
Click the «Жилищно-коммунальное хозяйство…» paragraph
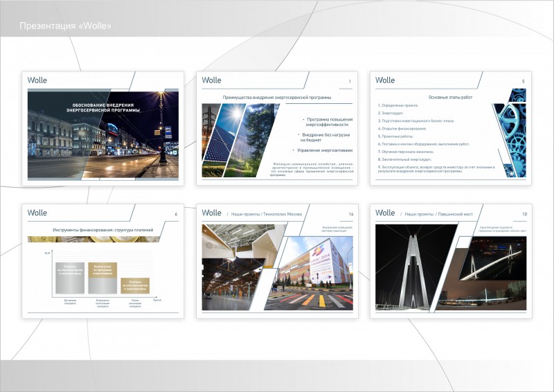point(312,169)
